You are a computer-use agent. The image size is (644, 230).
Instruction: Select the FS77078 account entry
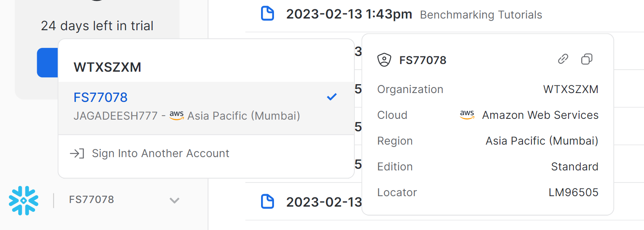[100, 97]
